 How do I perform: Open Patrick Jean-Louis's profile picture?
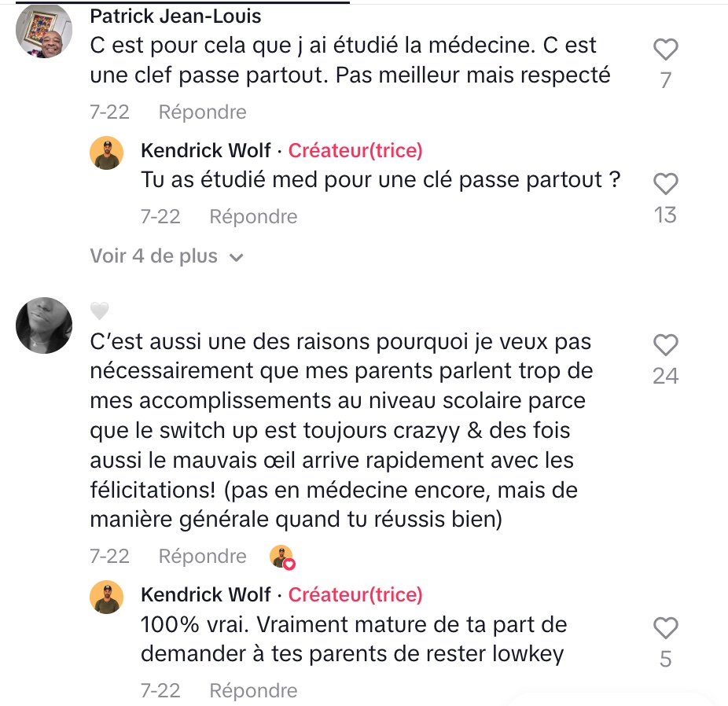(x=44, y=31)
